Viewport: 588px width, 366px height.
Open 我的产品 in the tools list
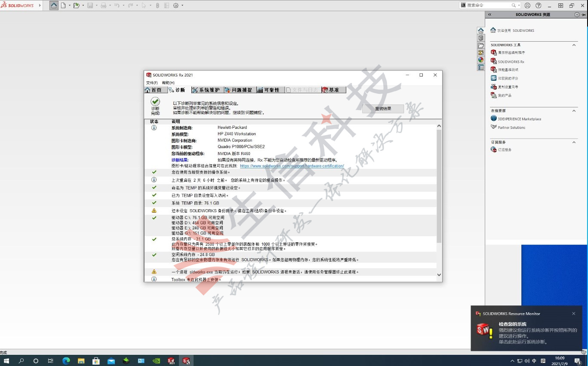[x=501, y=95]
